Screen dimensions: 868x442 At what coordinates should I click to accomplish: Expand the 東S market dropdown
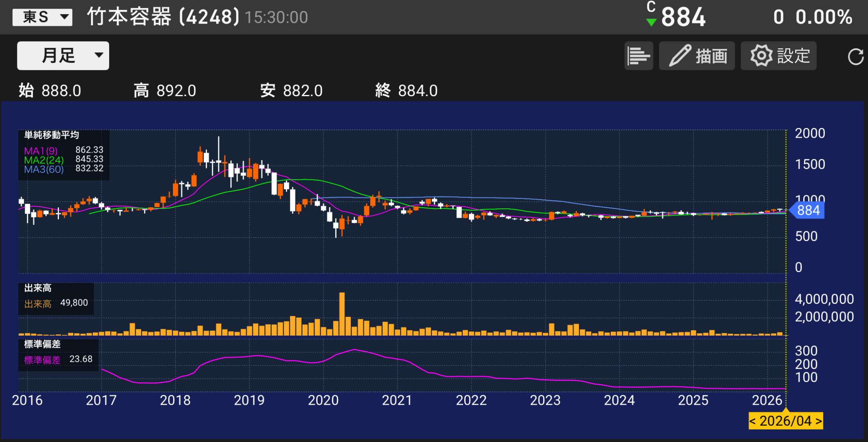click(x=42, y=17)
